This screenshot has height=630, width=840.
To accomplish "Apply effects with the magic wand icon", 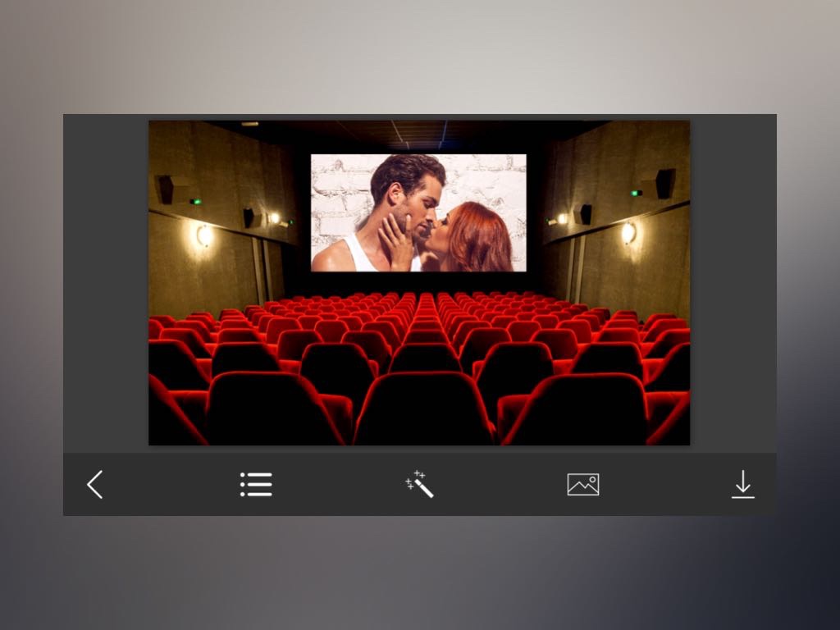I will (419, 484).
